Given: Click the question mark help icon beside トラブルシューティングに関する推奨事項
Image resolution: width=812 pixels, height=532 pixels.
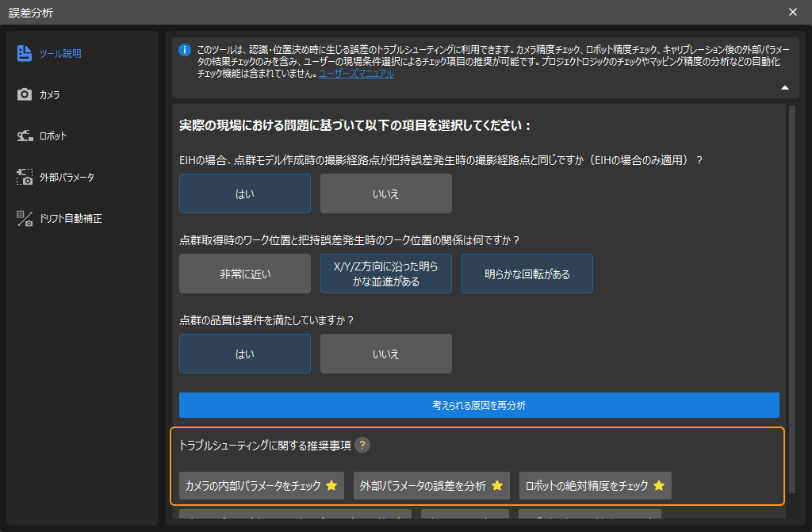Looking at the screenshot, I should pos(362,445).
